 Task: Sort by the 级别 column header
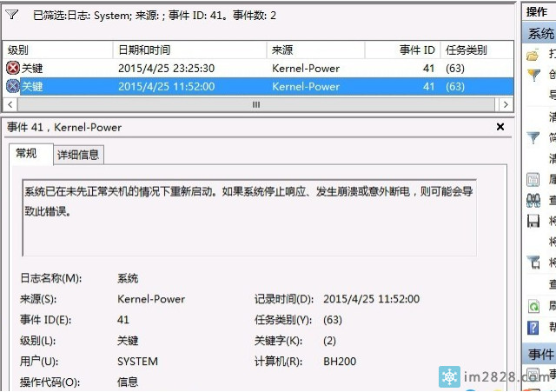(x=57, y=50)
